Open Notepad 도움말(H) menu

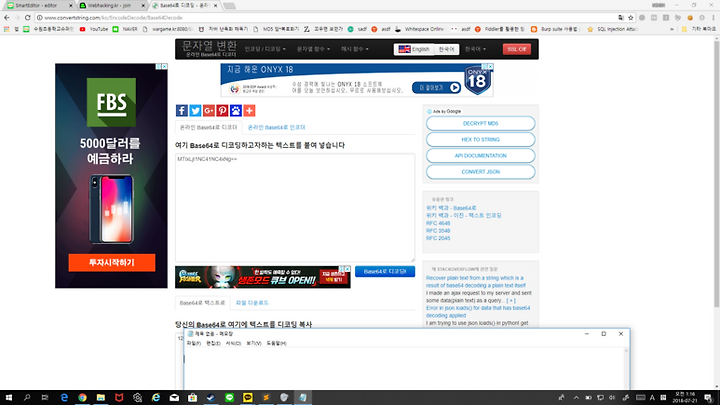(x=276, y=343)
